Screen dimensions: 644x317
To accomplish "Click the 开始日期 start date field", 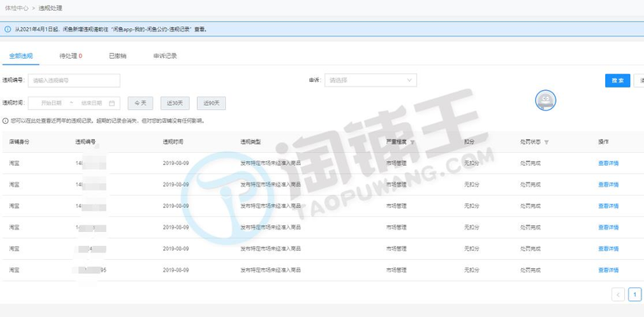I will click(x=51, y=103).
